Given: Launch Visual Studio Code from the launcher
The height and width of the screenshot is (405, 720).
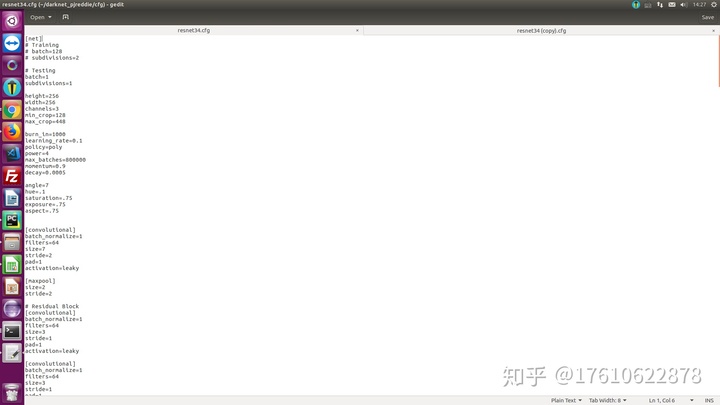Looking at the screenshot, I should [x=12, y=154].
